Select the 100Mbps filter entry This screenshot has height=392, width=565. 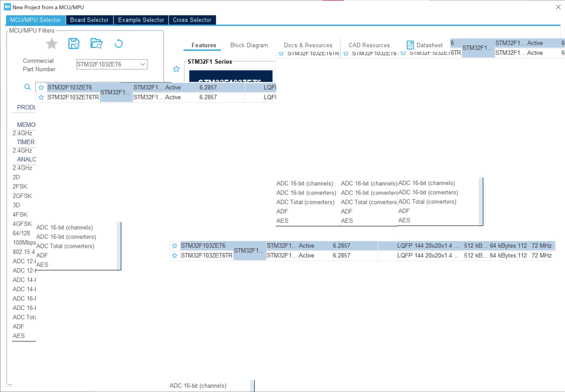click(x=24, y=242)
